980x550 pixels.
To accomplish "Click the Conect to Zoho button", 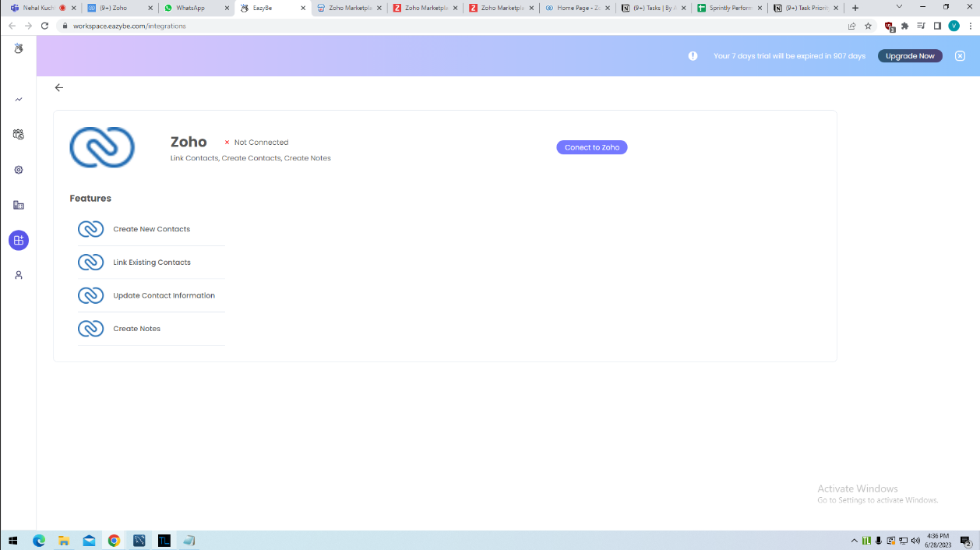I will point(592,147).
